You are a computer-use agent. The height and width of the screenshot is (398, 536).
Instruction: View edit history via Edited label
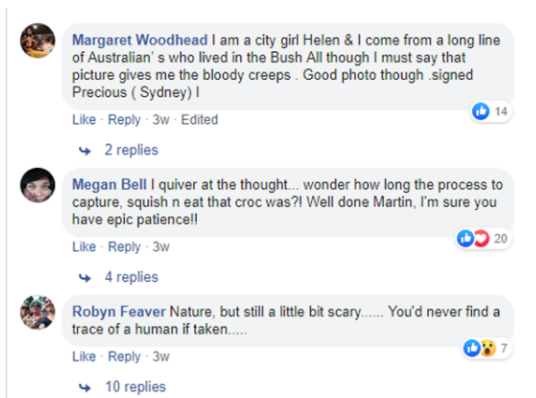(199, 120)
